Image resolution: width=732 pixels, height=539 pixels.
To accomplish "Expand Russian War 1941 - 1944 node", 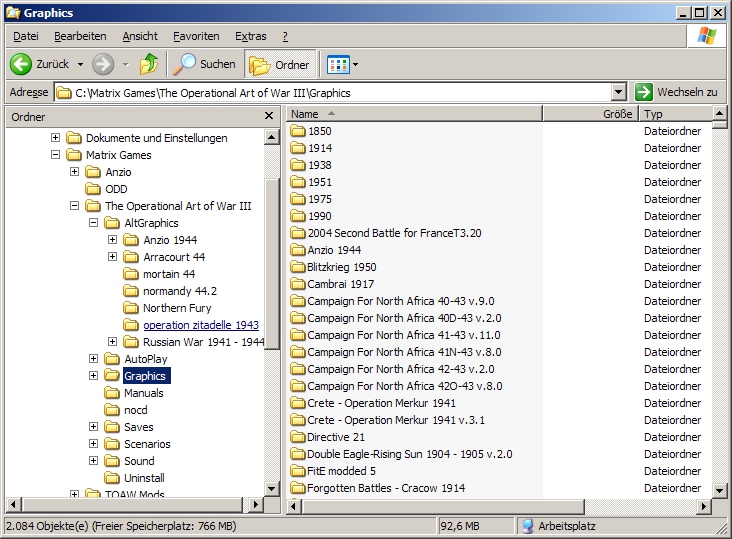I will (113, 342).
